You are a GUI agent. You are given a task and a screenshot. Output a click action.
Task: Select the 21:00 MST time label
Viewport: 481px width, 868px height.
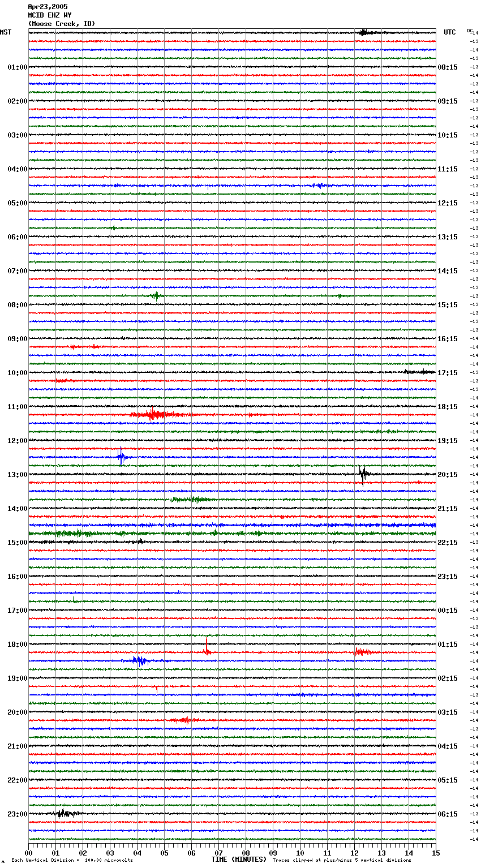(x=18, y=746)
